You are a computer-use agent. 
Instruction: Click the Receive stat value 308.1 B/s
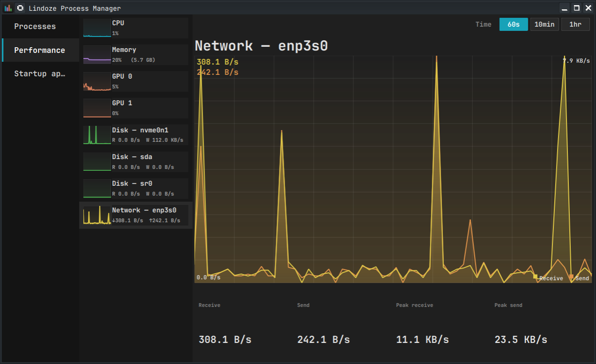[x=225, y=340]
